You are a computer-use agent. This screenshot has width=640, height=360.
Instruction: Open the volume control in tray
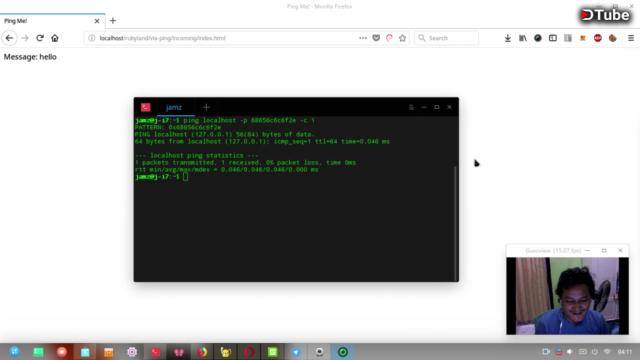pyautogui.click(x=570, y=351)
